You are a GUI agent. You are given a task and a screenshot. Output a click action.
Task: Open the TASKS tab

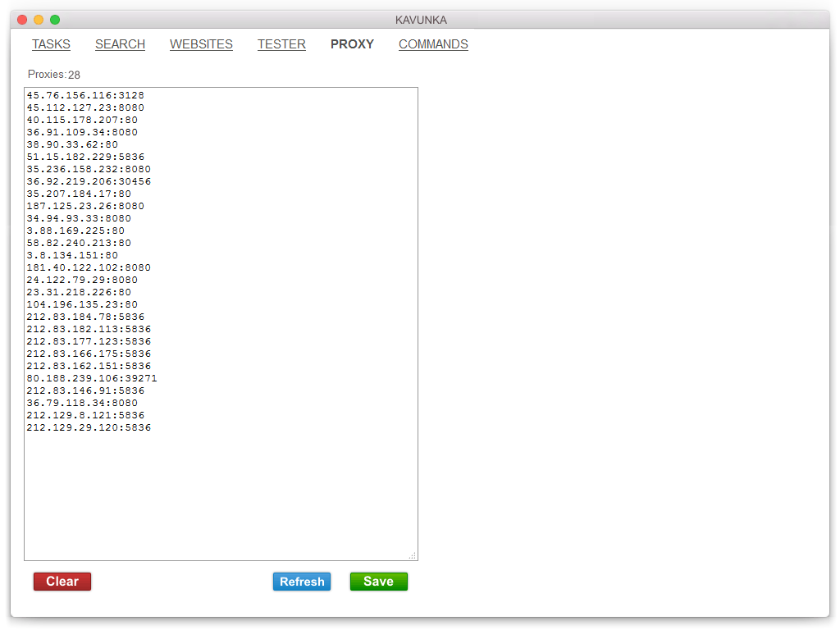(51, 44)
